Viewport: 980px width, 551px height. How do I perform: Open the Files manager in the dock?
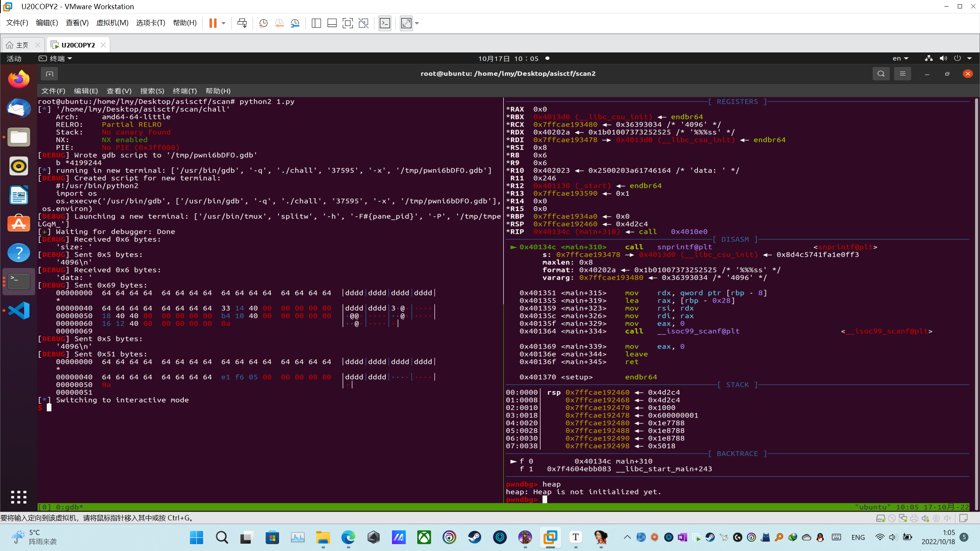coord(18,137)
